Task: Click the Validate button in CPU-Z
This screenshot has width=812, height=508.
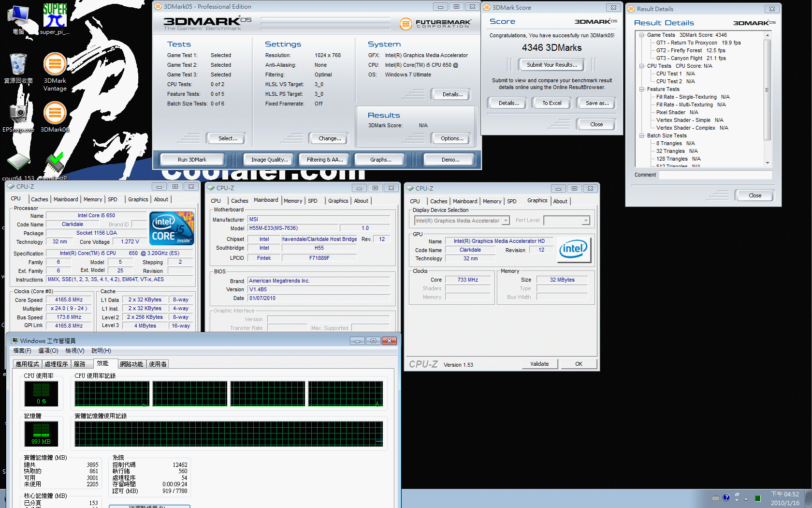Action: (x=539, y=364)
